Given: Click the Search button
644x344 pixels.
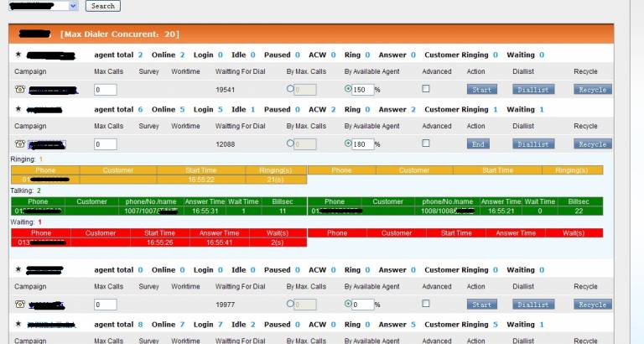Looking at the screenshot, I should 102,6.
